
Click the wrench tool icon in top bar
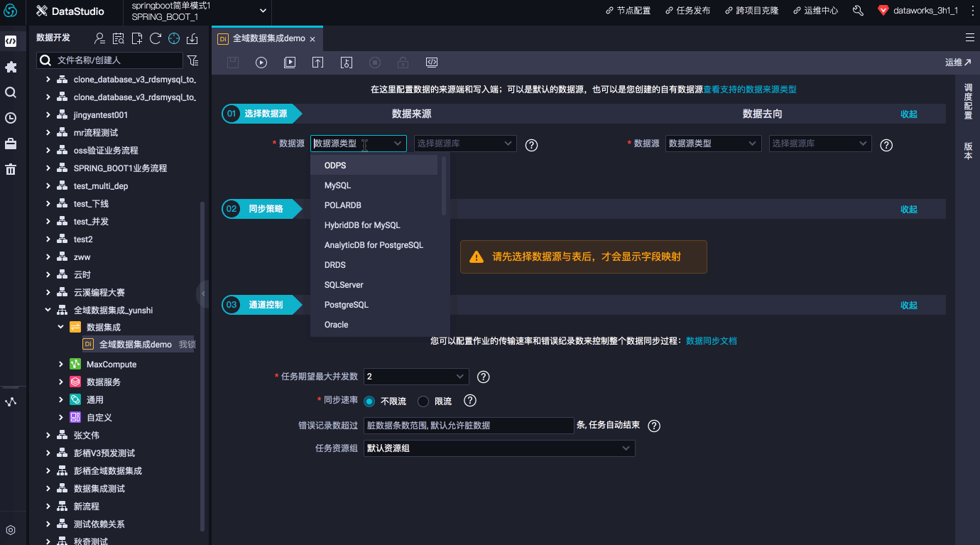pyautogui.click(x=858, y=11)
